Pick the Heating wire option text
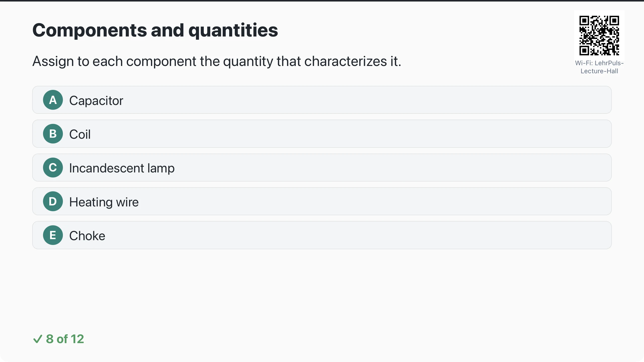 tap(104, 202)
